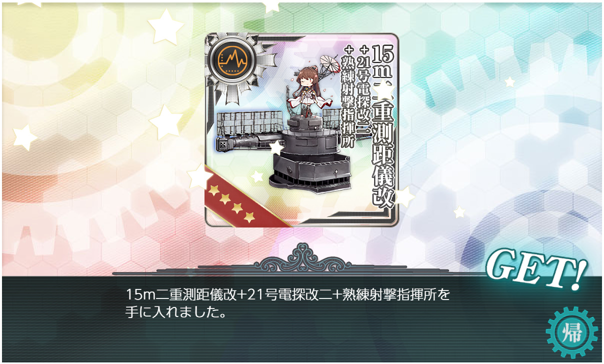Click the GET! banner graphic

(x=535, y=269)
